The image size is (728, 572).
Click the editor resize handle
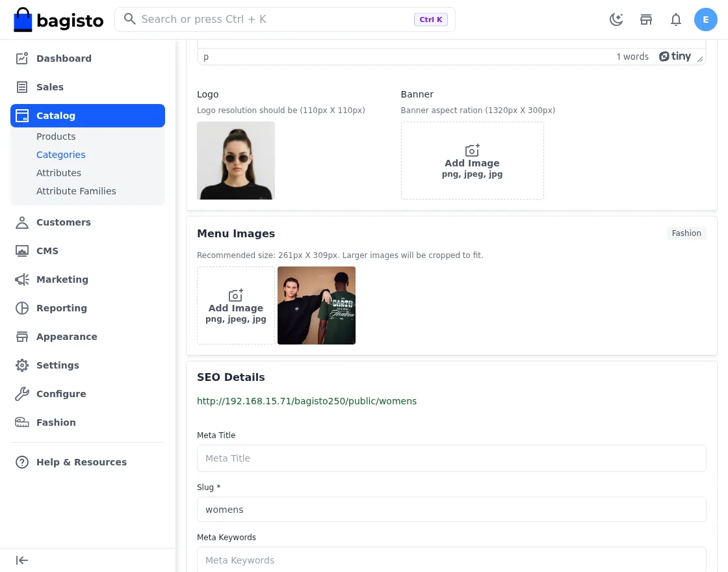click(700, 59)
